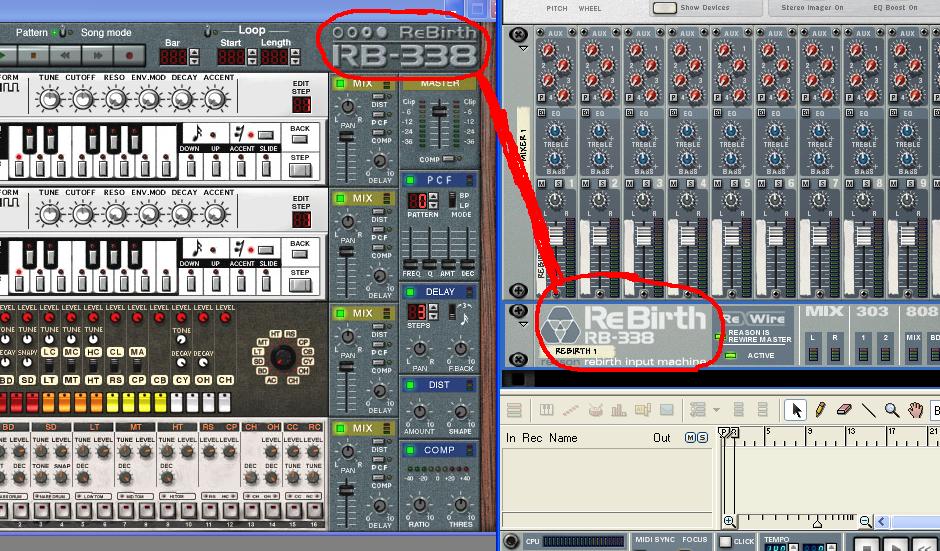Click BACK button on second 303 synth

click(x=300, y=254)
